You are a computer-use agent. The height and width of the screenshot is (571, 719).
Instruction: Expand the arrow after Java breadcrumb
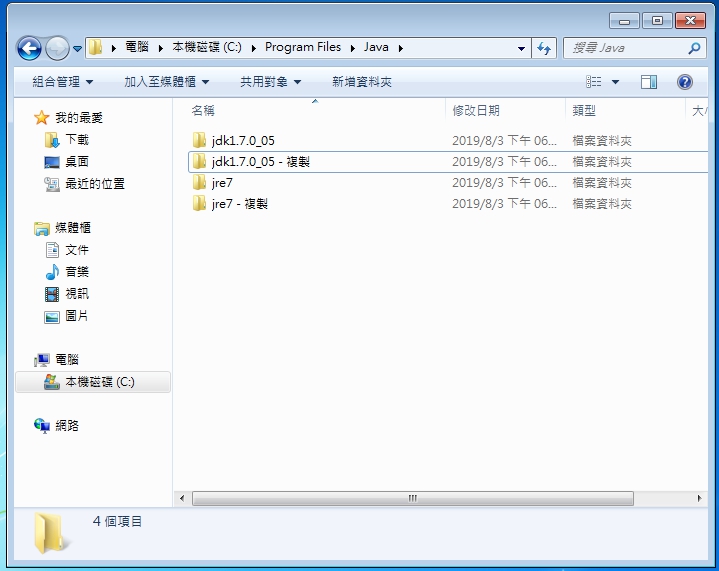(x=400, y=48)
